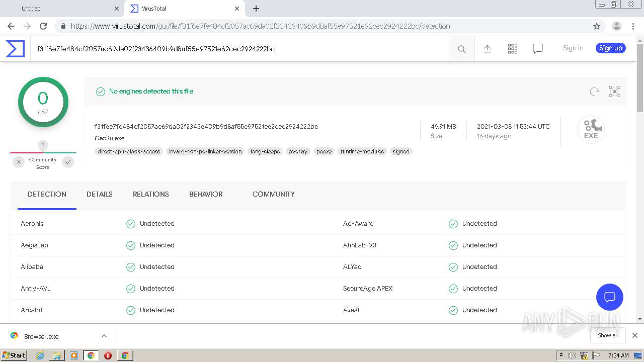Image resolution: width=644 pixels, height=362 pixels.
Task: Click the Avast engine name
Action: 351,310
